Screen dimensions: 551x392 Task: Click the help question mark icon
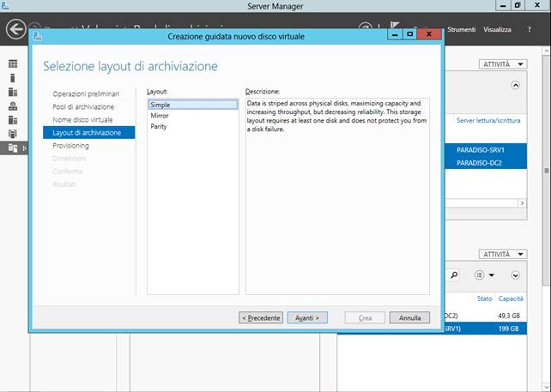pos(530,29)
